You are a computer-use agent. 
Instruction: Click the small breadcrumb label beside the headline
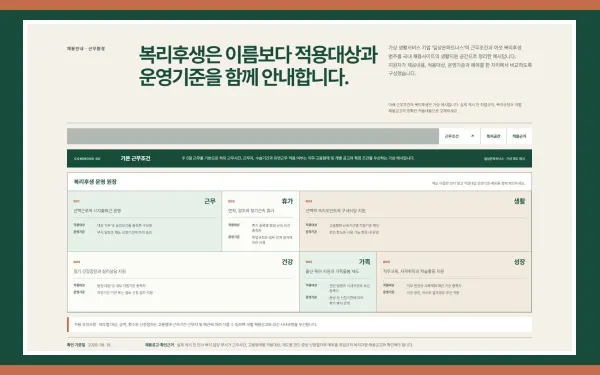coord(86,49)
